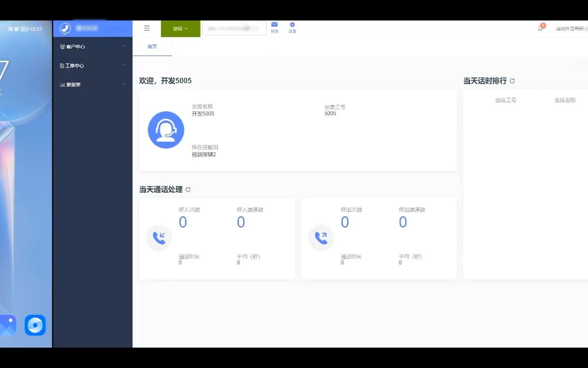Screen dimensions: 588x368
Task: Click the 呼入次数 count value
Action: pos(183,222)
